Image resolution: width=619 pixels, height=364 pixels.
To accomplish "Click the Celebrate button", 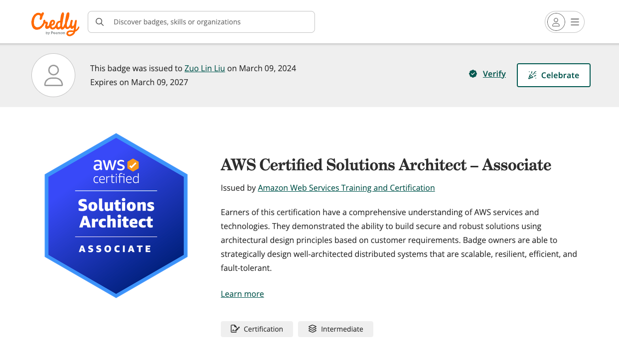I will [x=554, y=75].
